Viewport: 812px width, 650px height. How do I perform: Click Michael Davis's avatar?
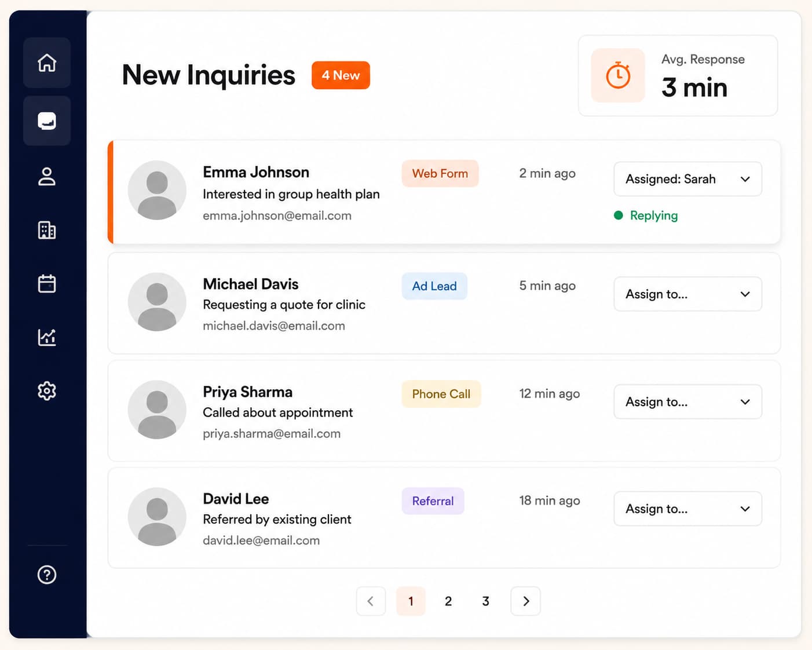pos(157,302)
